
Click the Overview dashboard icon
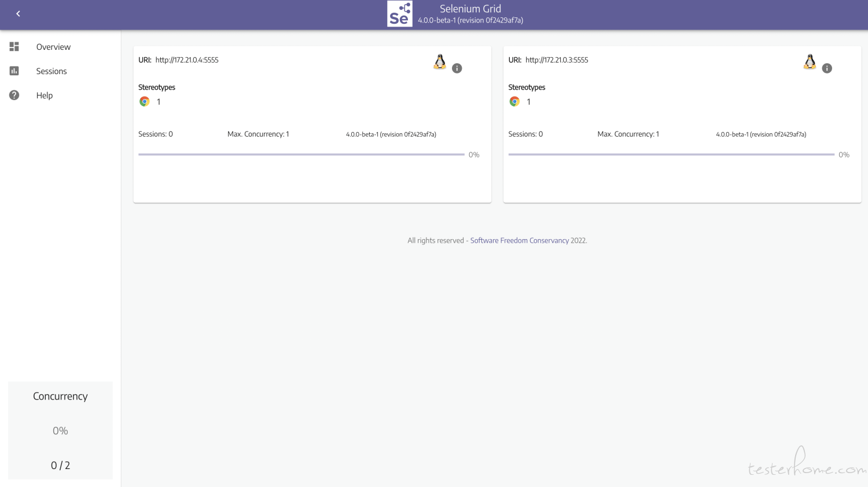point(14,47)
